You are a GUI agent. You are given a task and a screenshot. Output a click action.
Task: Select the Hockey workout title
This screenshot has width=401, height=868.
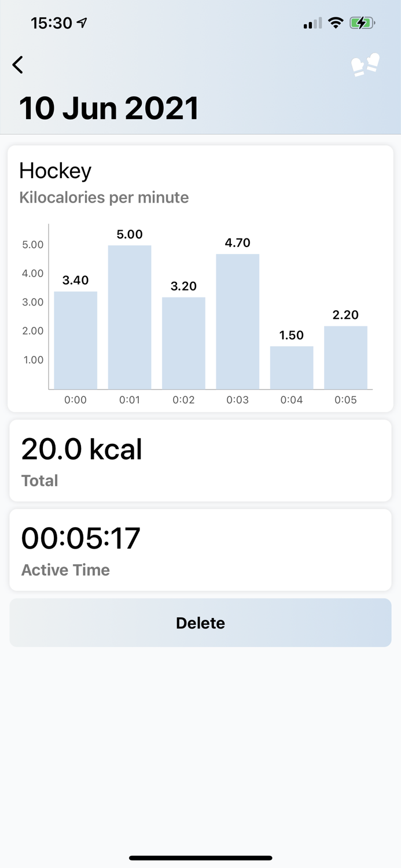[55, 170]
